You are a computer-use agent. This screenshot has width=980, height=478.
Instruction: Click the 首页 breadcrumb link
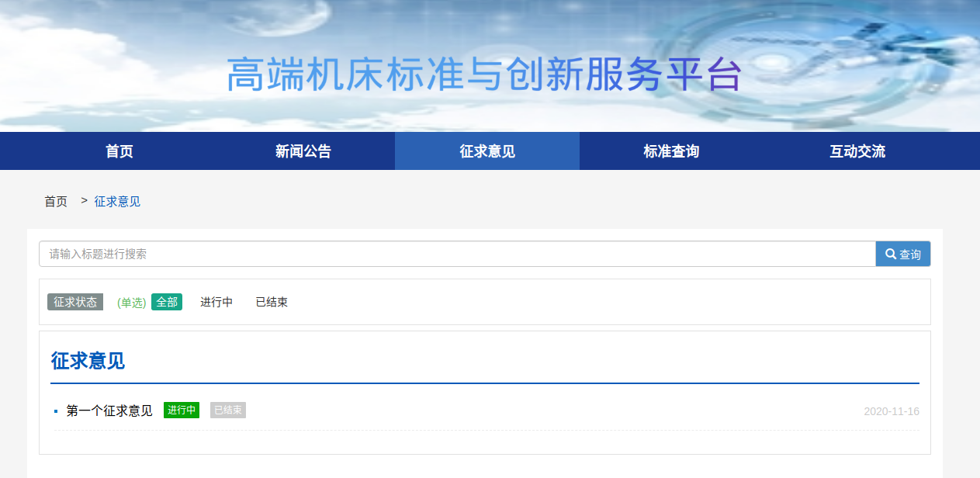[x=56, y=202]
